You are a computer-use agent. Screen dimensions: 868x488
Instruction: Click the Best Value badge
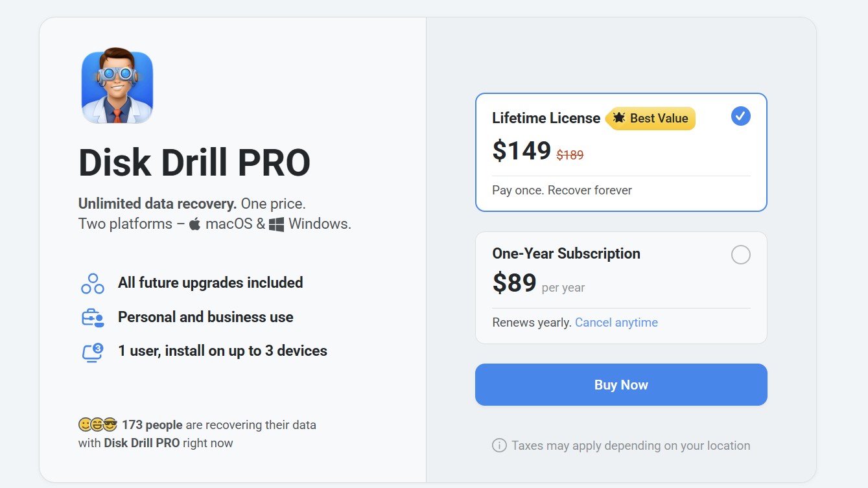click(x=651, y=119)
